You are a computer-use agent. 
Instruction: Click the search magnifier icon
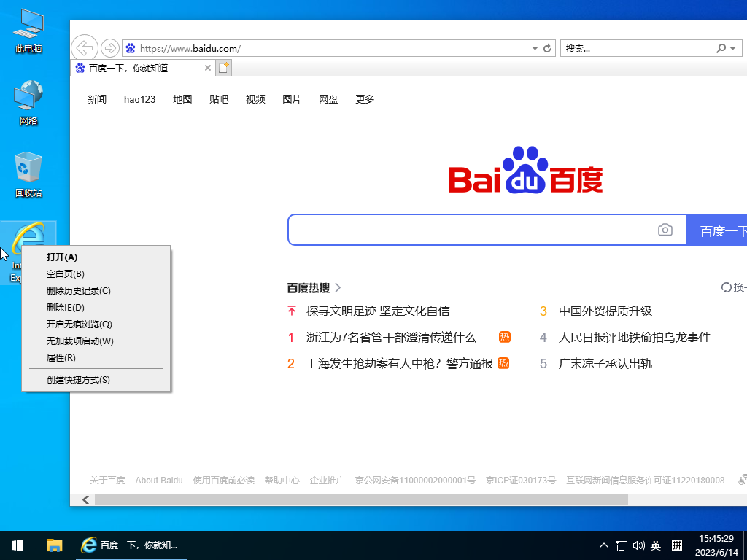[721, 49]
